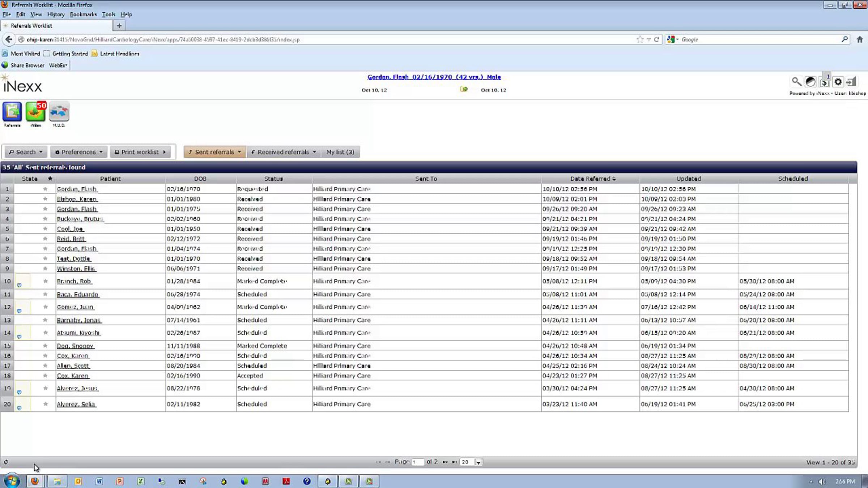The height and width of the screenshot is (488, 868).
Task: Click the Windows Start button
Action: (12, 481)
